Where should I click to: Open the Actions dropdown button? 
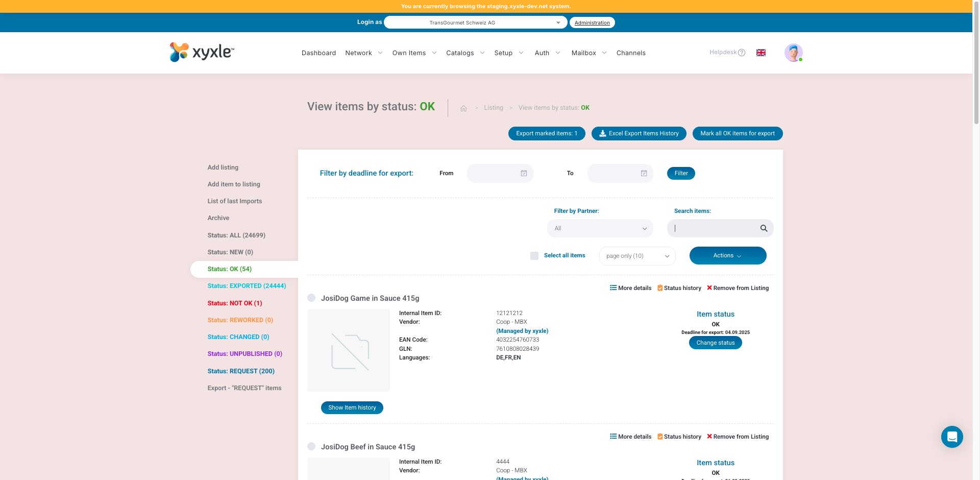[728, 256]
